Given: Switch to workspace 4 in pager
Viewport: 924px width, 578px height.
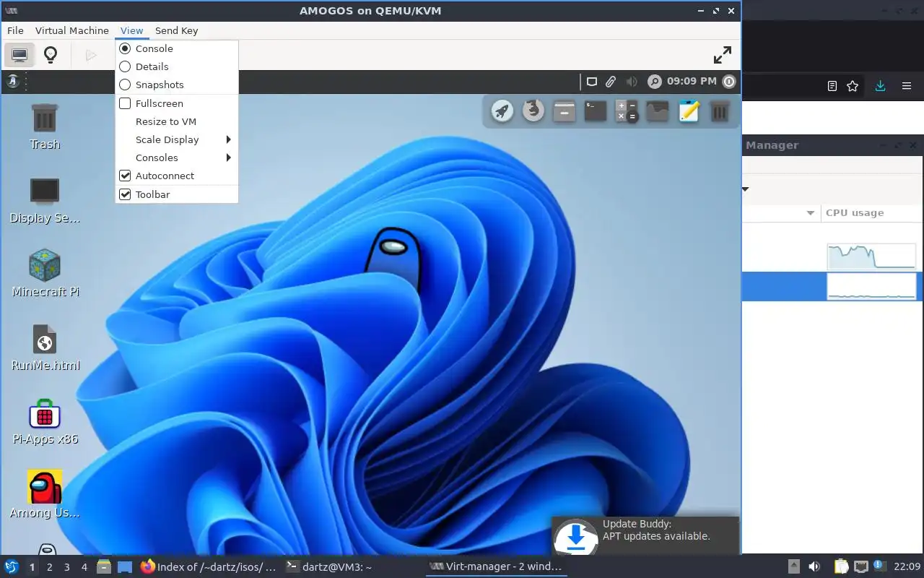Looking at the screenshot, I should pos(84,567).
